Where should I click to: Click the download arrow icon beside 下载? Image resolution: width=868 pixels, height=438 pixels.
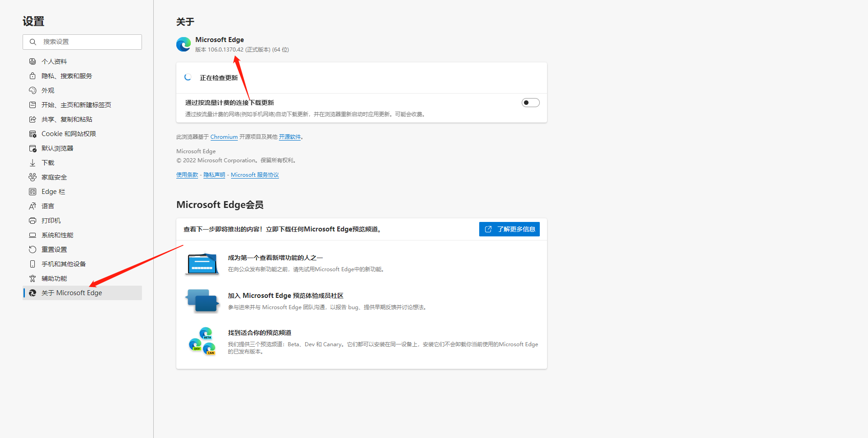point(33,163)
